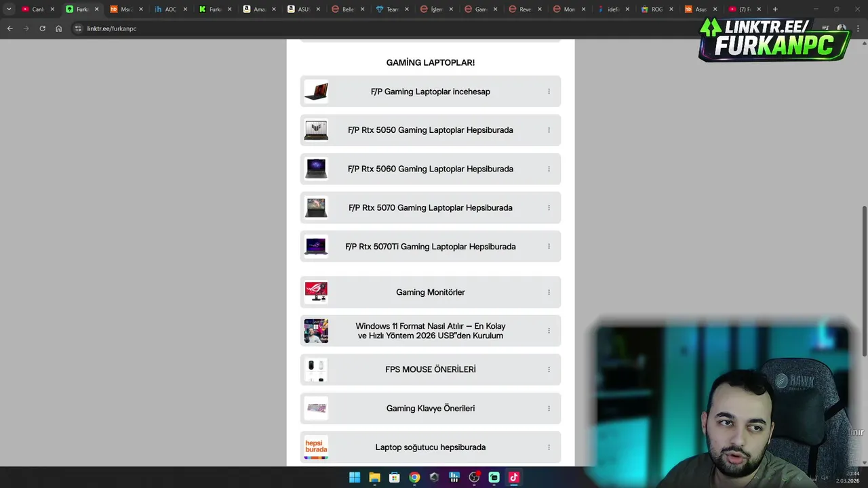
Task: Open three-dot menu for Windows 11 Format link
Action: [549, 331]
